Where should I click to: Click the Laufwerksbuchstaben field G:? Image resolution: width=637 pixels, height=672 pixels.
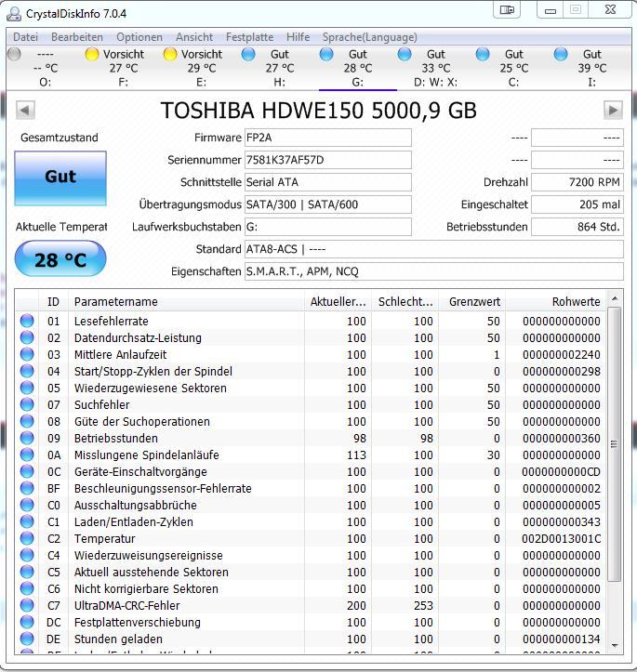click(x=328, y=227)
